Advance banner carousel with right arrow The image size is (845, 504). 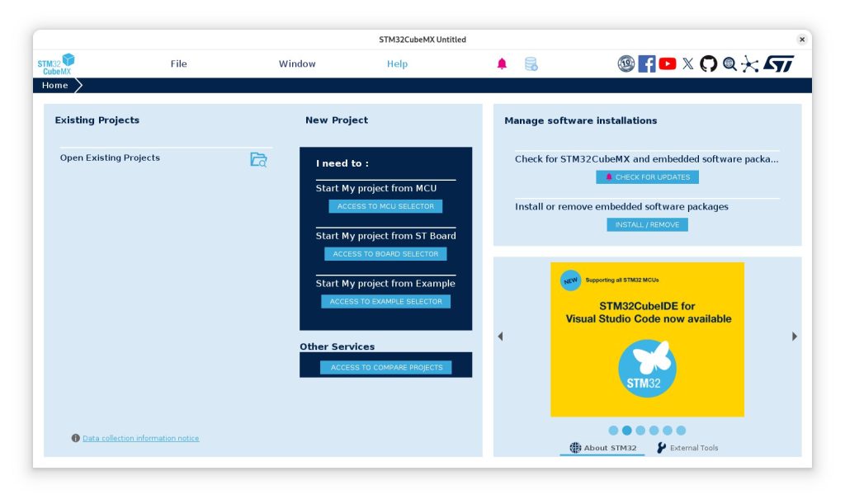[795, 337]
